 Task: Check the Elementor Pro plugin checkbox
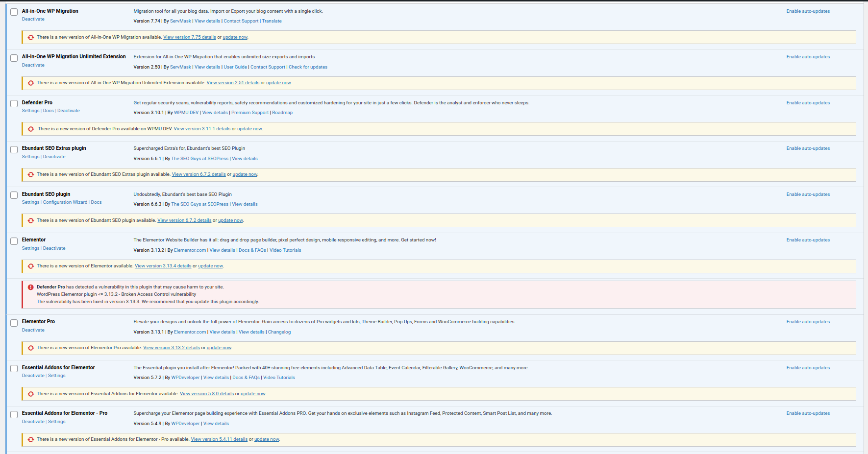pos(14,323)
